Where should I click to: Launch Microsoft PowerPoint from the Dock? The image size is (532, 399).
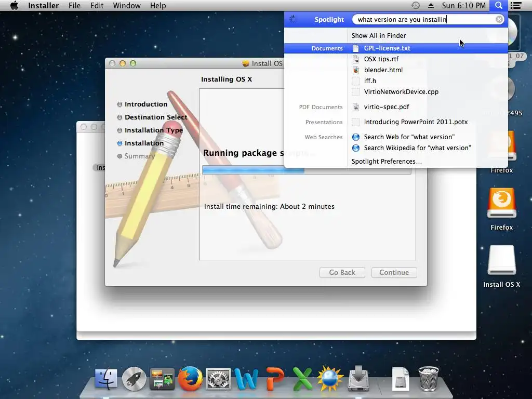[274, 379]
